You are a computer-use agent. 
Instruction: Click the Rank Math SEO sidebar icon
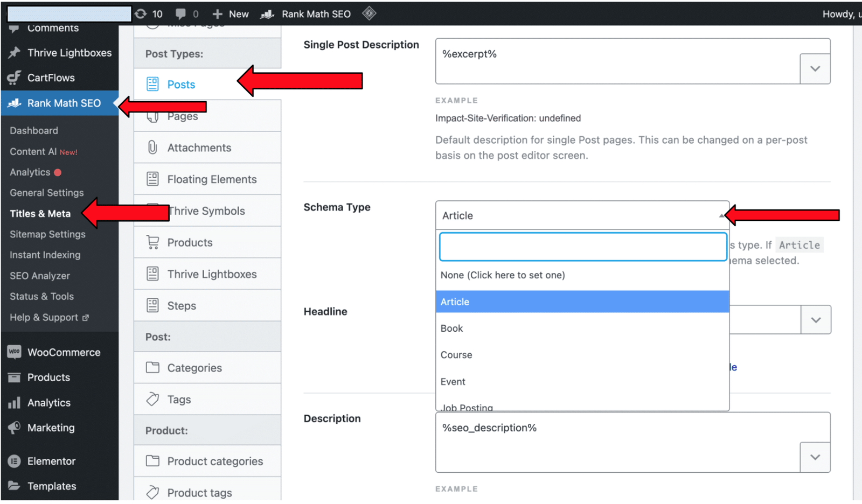(15, 103)
